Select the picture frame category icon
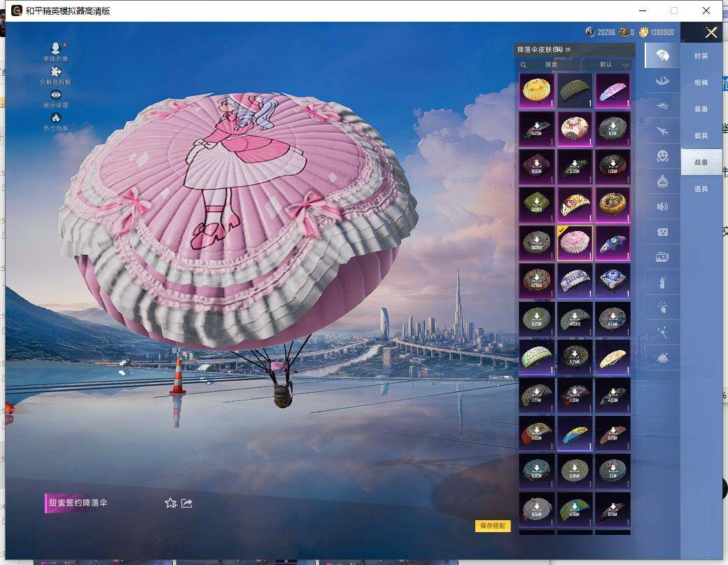Viewport: 728px width, 565px height. click(661, 257)
